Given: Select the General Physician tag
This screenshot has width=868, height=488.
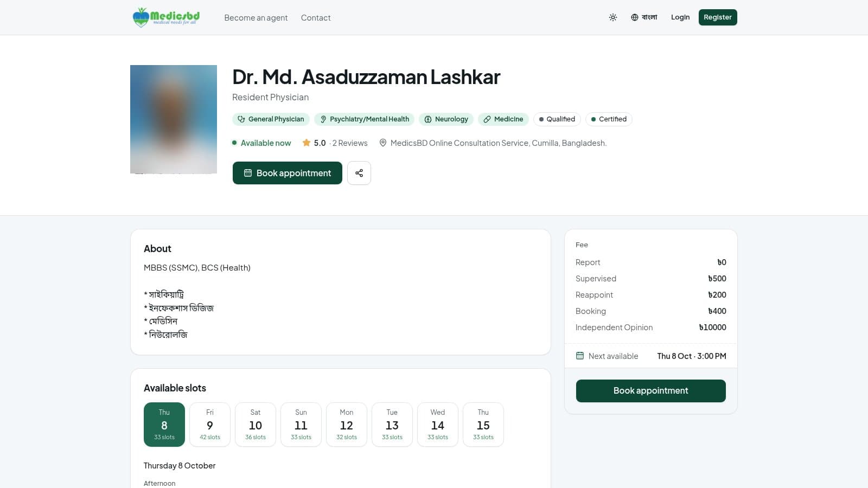Looking at the screenshot, I should point(271,119).
